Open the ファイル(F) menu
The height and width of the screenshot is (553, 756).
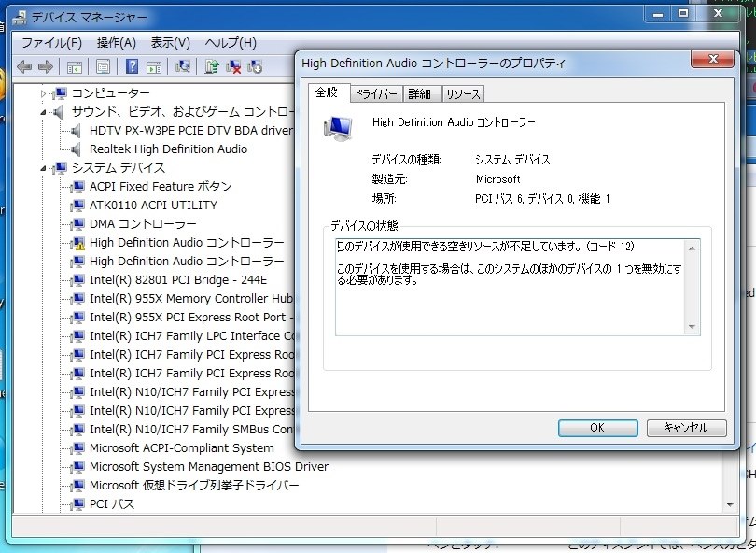(51, 43)
